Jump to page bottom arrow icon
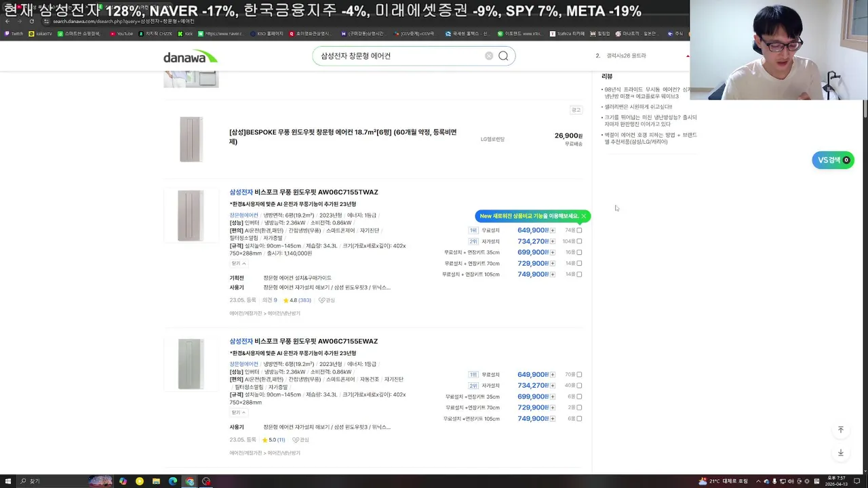This screenshot has width=868, height=488. [841, 453]
